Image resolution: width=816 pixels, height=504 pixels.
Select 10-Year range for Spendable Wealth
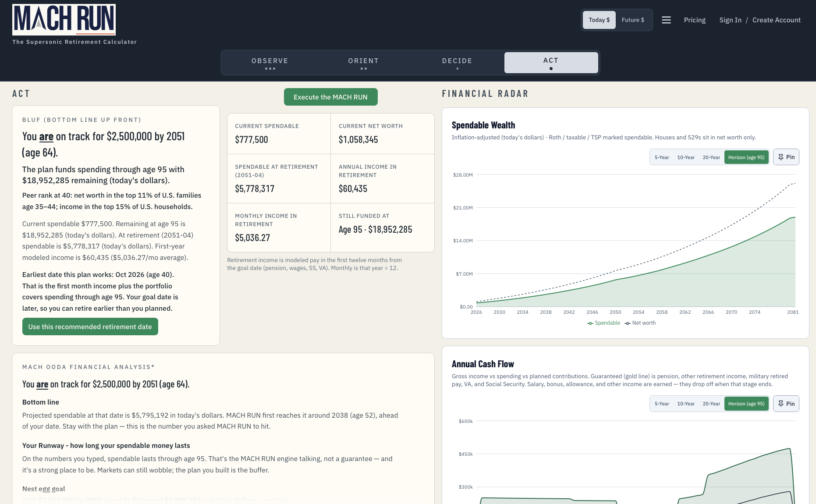686,157
